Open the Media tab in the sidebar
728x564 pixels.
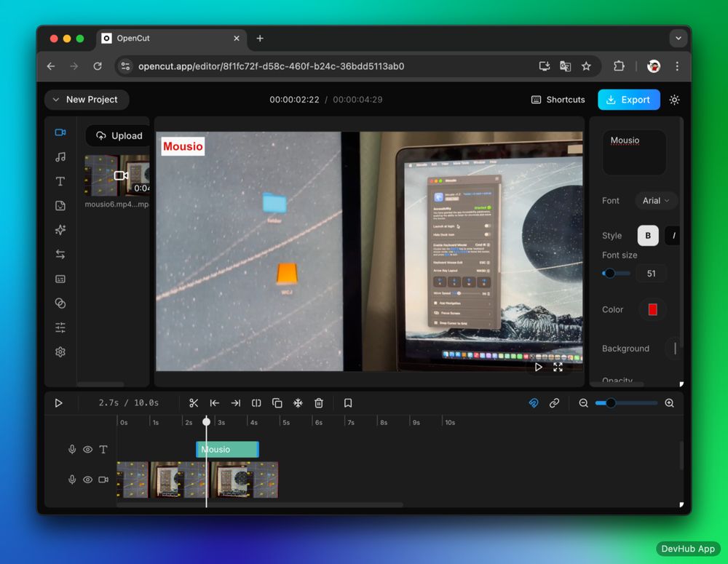coord(60,132)
